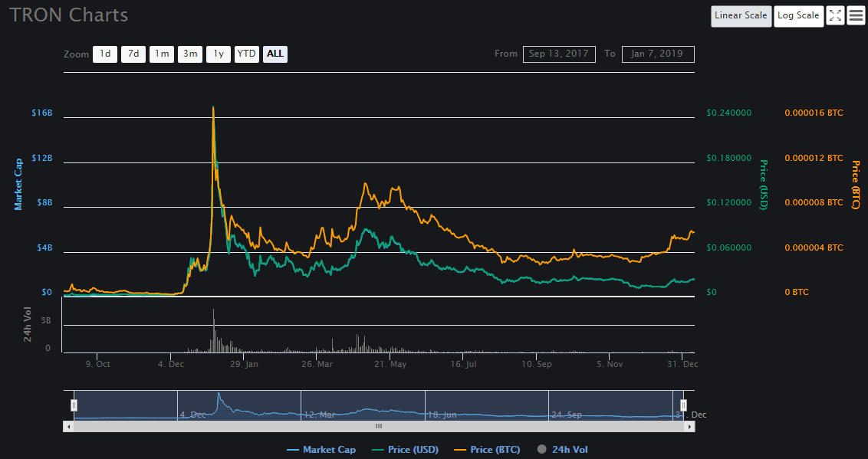Click the To date field
This screenshot has height=459, width=868.
(x=658, y=54)
